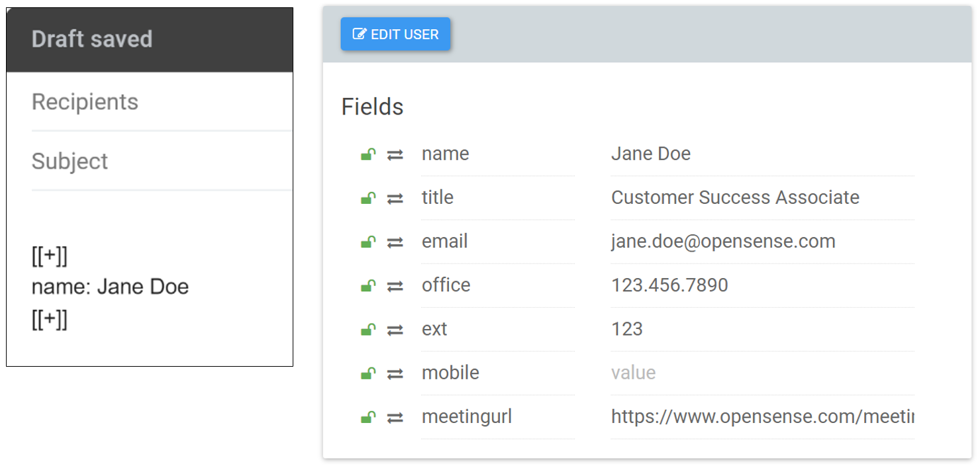The width and height of the screenshot is (980, 468).
Task: Toggle the lock icon for office field
Action: (368, 285)
